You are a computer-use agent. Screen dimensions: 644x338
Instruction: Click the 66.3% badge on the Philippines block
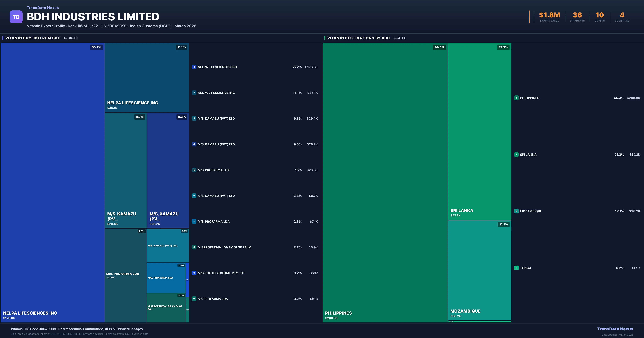pos(439,47)
